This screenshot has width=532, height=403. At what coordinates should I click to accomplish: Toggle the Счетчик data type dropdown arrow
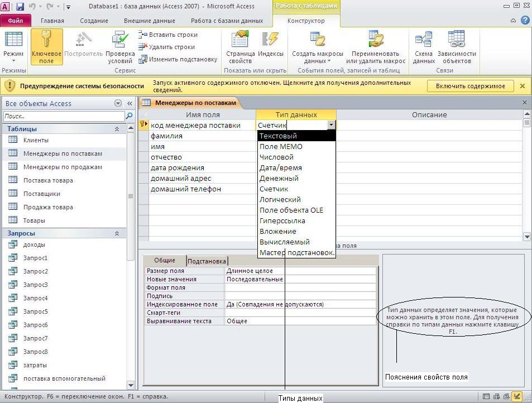pos(331,125)
